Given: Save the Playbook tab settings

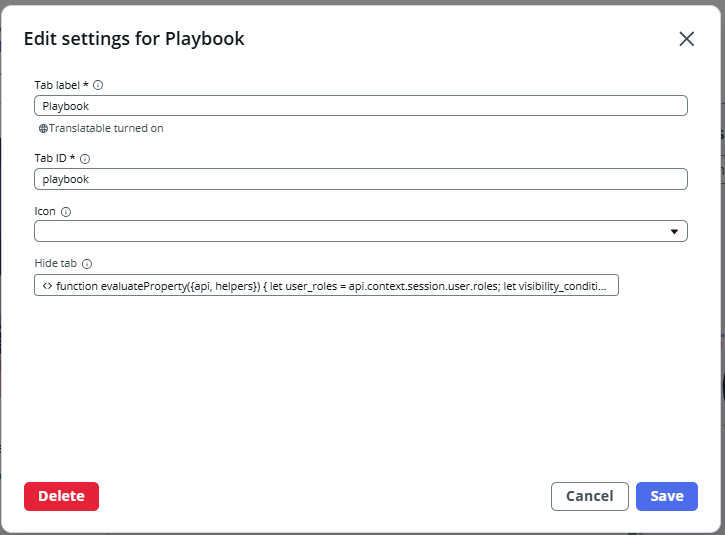Looking at the screenshot, I should coord(666,496).
